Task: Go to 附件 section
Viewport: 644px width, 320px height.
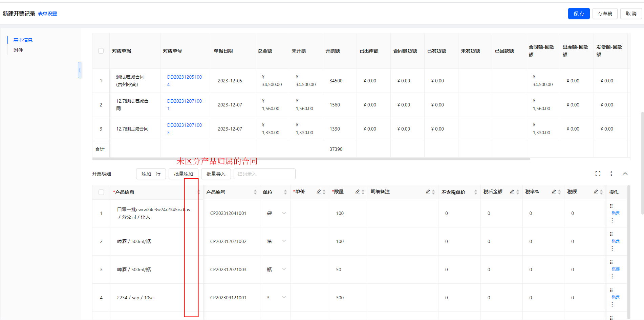Action: tap(18, 50)
